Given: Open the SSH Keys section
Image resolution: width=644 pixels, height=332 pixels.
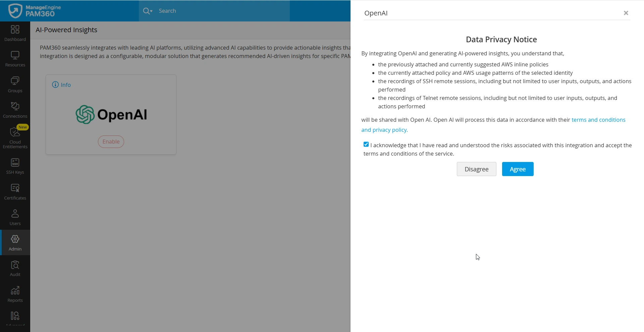Looking at the screenshot, I should [15, 166].
